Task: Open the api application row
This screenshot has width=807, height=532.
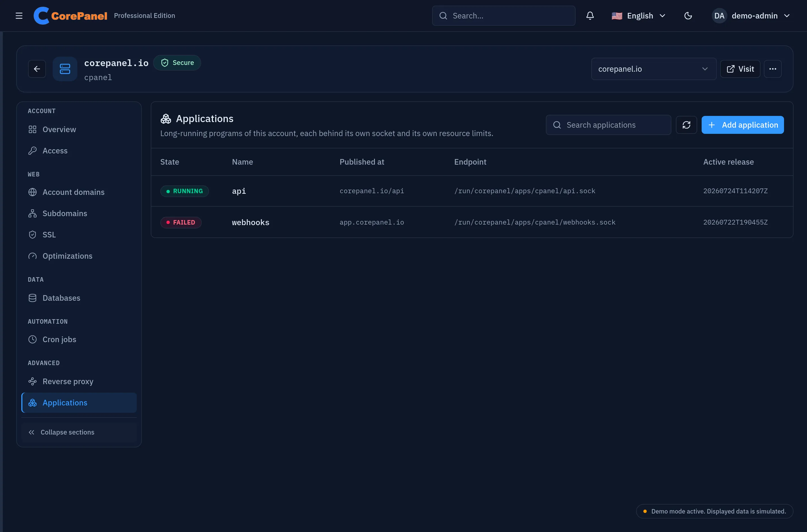Action: coord(472,191)
